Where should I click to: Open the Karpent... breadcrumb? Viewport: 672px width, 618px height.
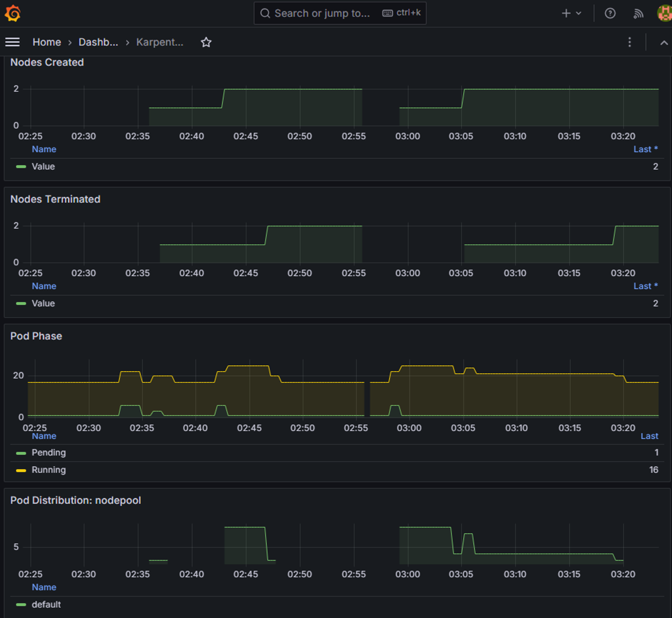pyautogui.click(x=160, y=42)
